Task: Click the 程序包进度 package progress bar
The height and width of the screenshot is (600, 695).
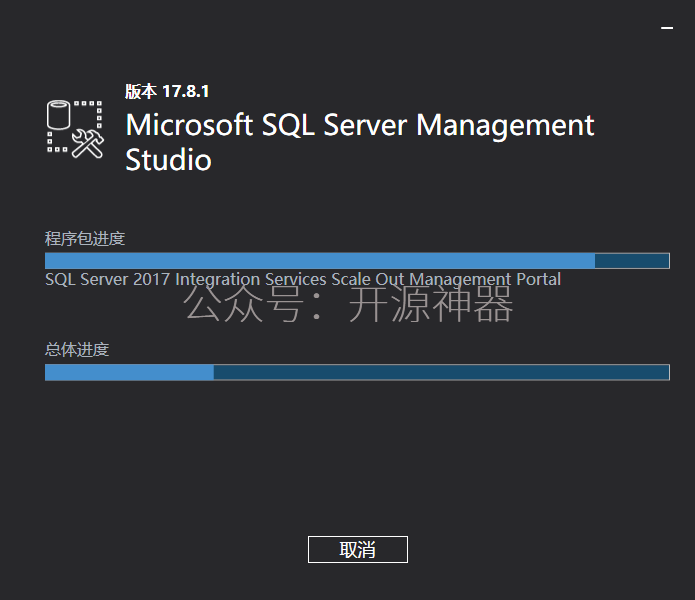Action: [357, 261]
